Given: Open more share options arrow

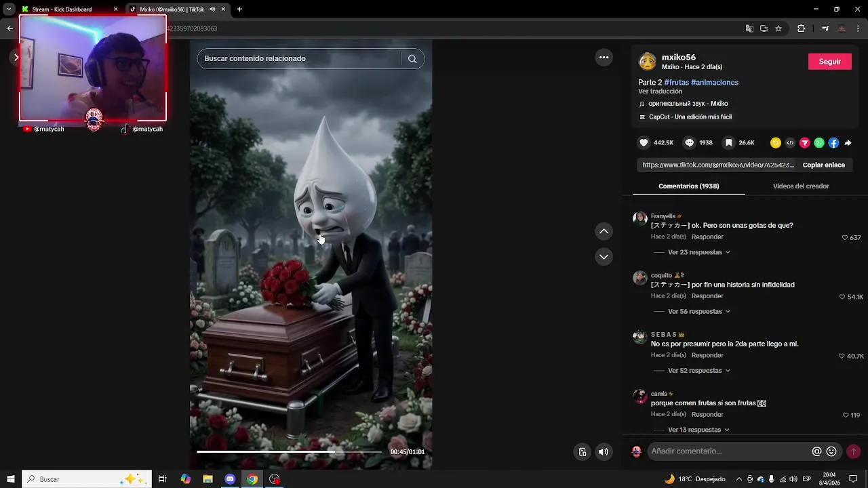Looking at the screenshot, I should [x=848, y=143].
